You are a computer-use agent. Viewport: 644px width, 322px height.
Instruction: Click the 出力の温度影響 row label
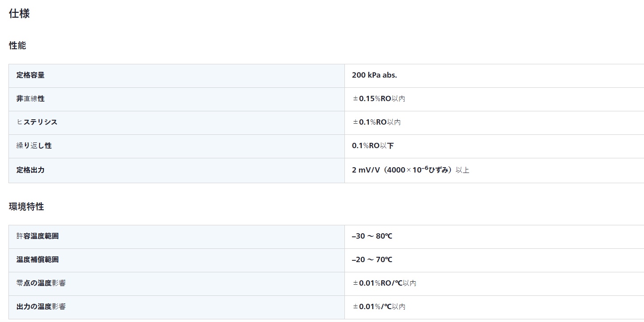point(41,306)
